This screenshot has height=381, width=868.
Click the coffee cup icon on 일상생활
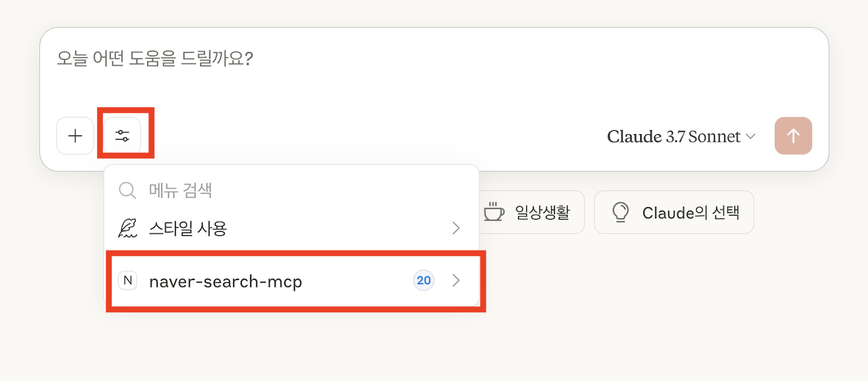494,212
